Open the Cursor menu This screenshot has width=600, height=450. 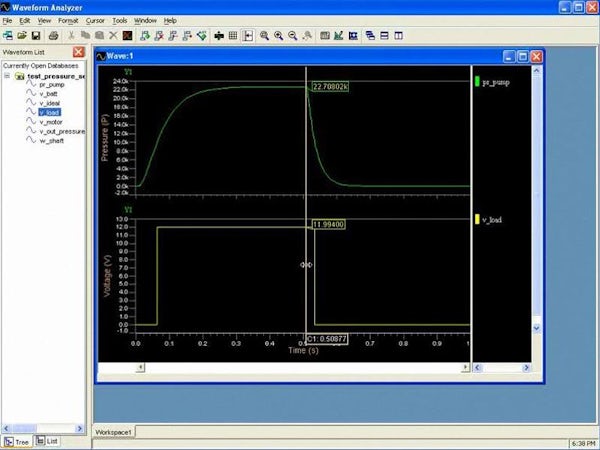pos(95,20)
